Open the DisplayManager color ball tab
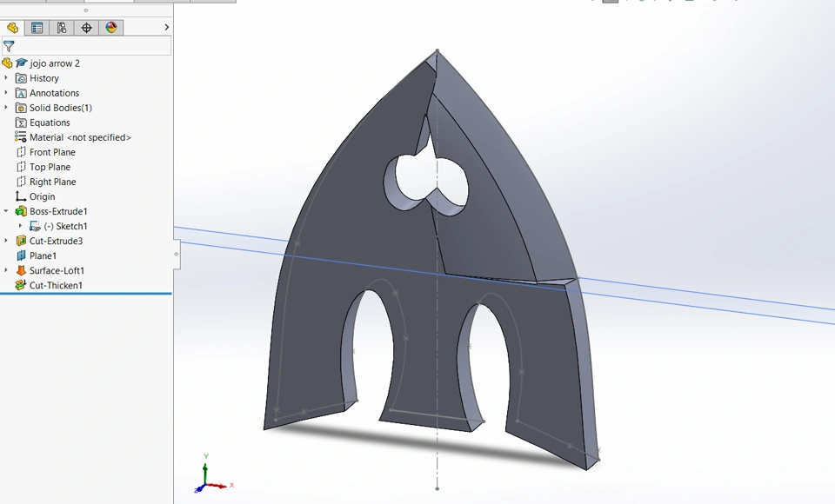This screenshot has width=835, height=504. click(x=111, y=28)
